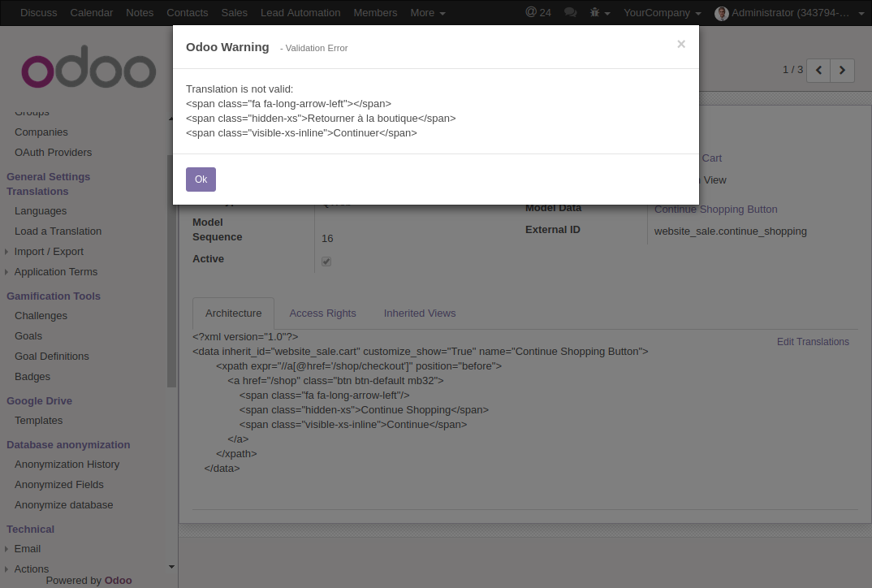The height and width of the screenshot is (588, 872).
Task: Open the Administrator user menu
Action: [x=790, y=12]
